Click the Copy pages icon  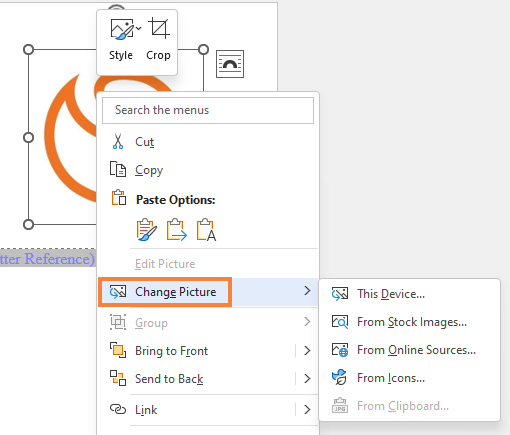[118, 169]
